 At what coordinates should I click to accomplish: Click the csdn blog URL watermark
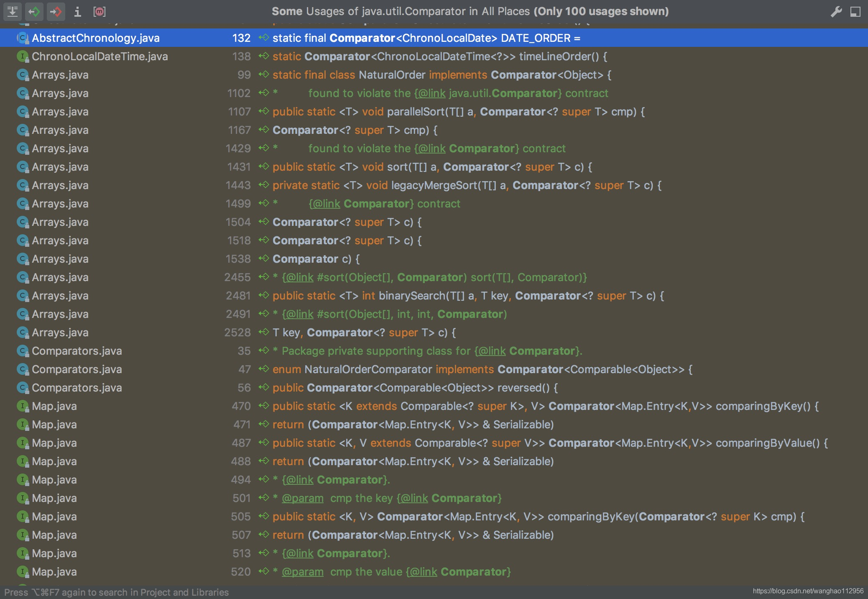click(808, 591)
